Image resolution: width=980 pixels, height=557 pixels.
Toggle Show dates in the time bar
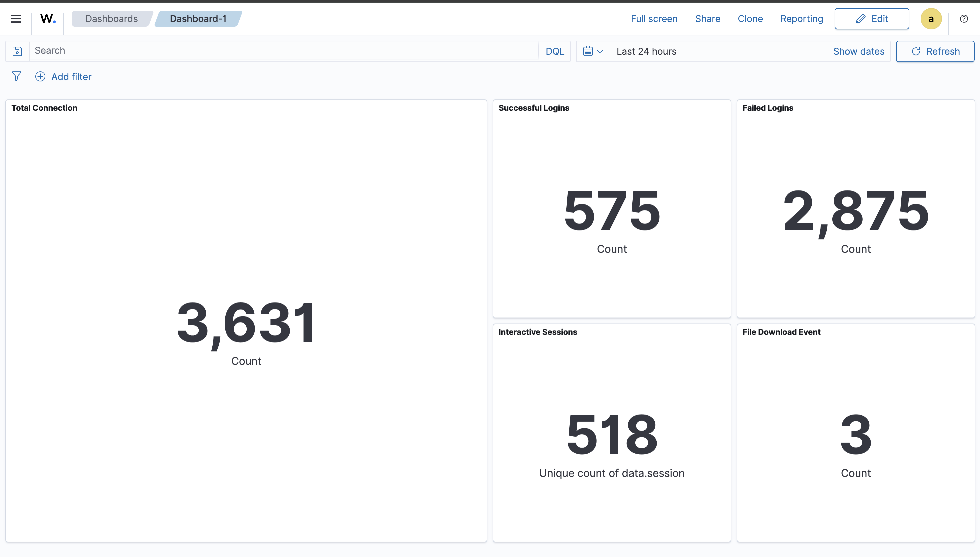click(x=858, y=51)
